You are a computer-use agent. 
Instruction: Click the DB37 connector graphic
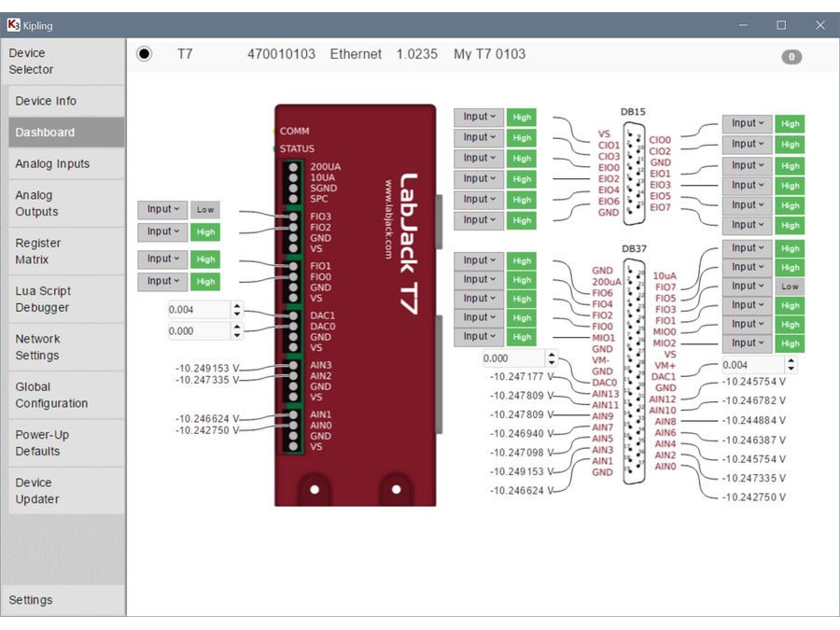point(635,373)
